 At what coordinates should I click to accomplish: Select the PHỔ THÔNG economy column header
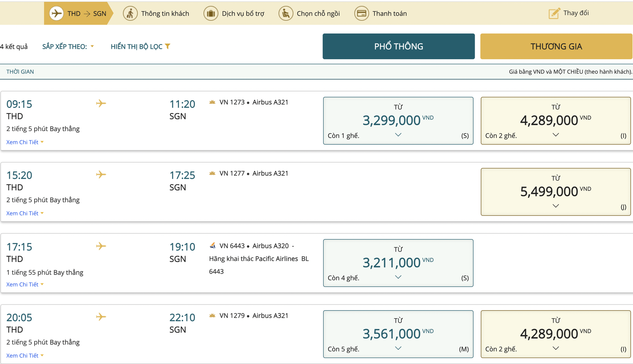399,46
